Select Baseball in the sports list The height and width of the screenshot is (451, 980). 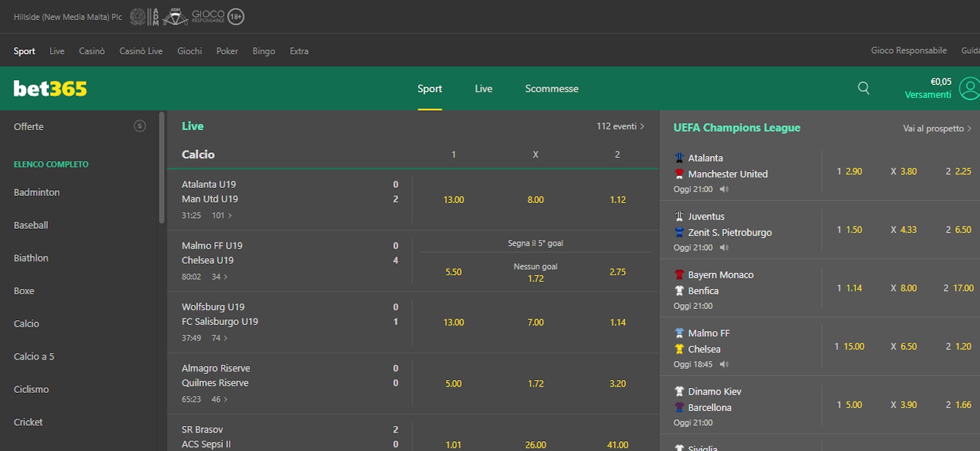(x=31, y=225)
